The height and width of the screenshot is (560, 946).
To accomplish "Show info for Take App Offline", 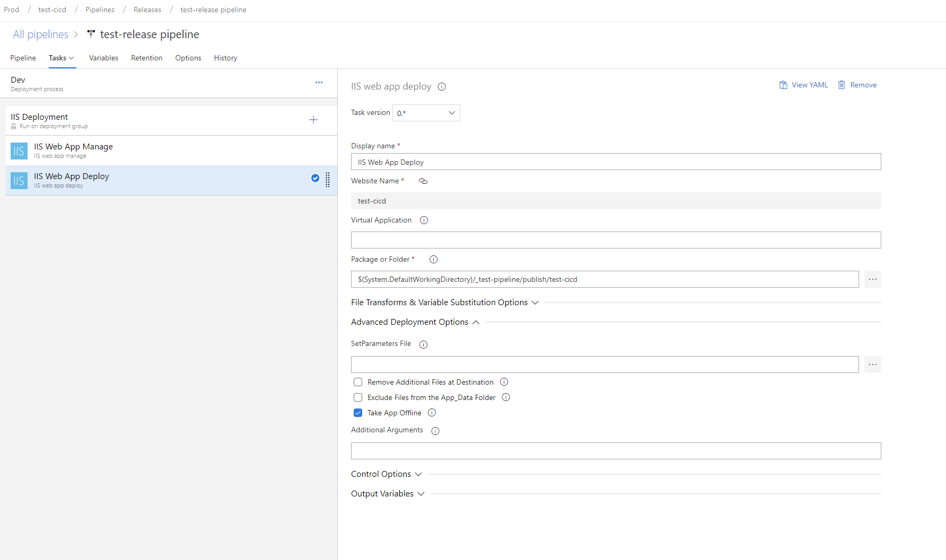I will coord(432,413).
